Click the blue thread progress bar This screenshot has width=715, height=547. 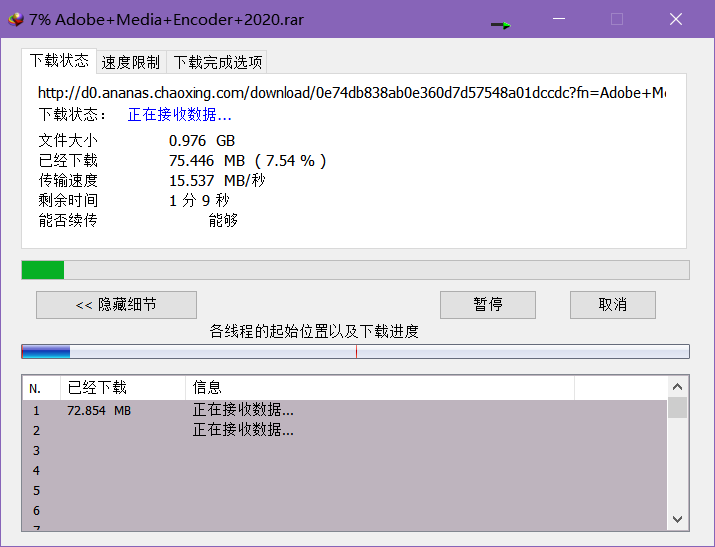click(355, 351)
